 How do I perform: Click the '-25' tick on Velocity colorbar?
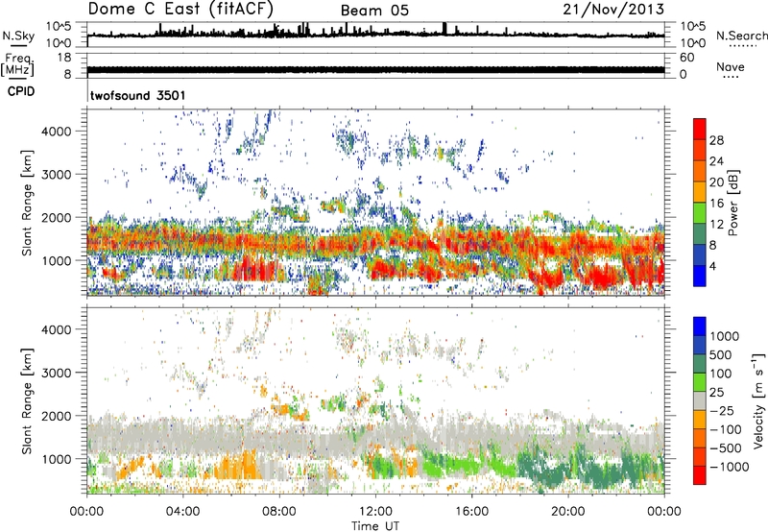[722, 410]
